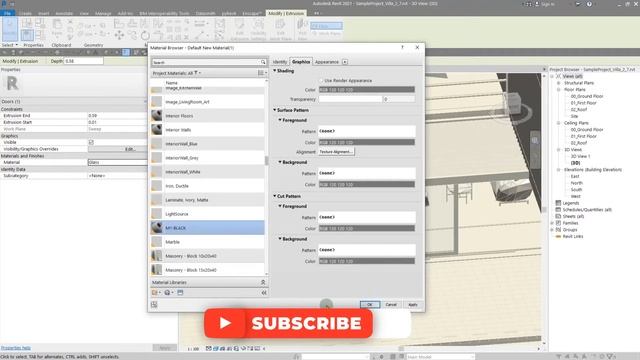
Task: Switch to the Identity tab
Action: tap(280, 62)
